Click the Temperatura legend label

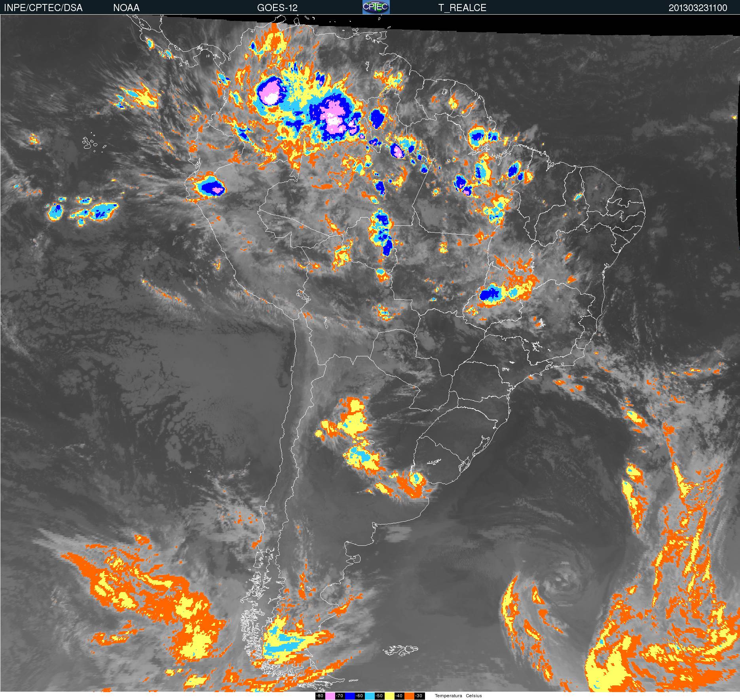coord(448,696)
